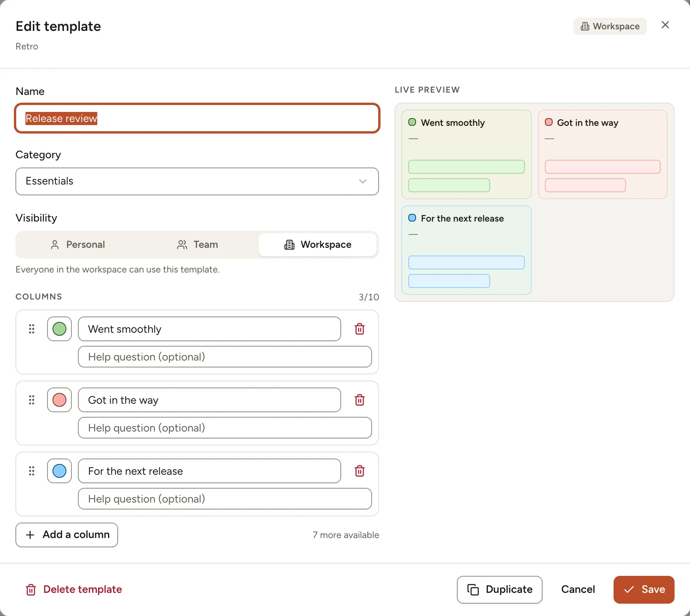Viewport: 690px width, 616px height.
Task: Open green color picker for Went smoothly
Action: [59, 329]
